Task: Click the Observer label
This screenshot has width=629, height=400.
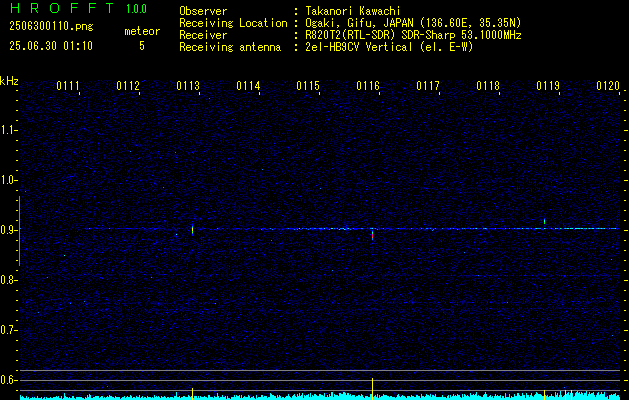Action: pos(203,11)
